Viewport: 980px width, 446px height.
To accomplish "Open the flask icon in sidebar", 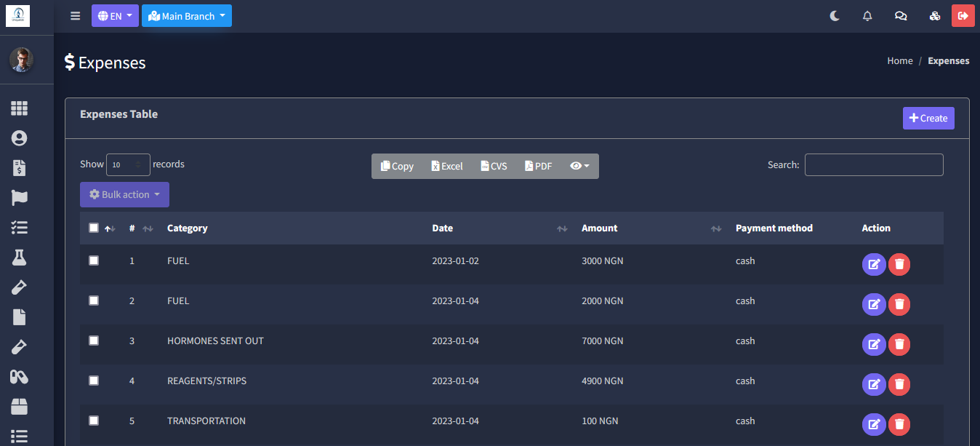I will pos(19,258).
